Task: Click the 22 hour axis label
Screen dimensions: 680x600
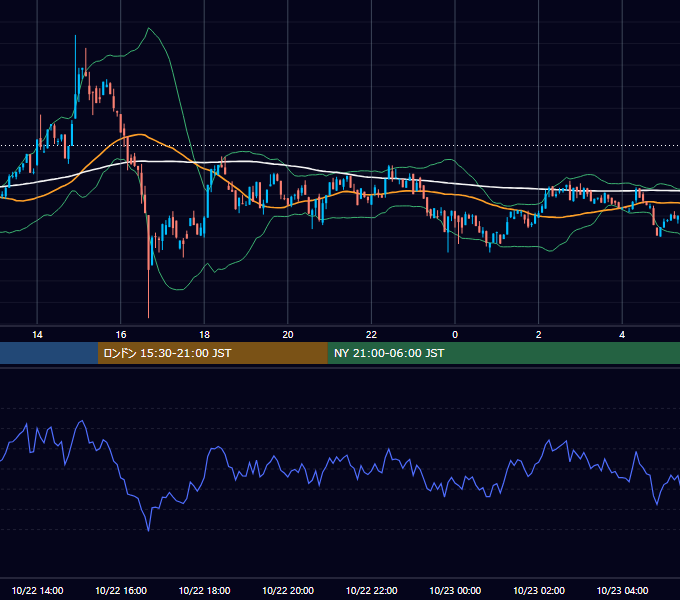Action: (371, 335)
